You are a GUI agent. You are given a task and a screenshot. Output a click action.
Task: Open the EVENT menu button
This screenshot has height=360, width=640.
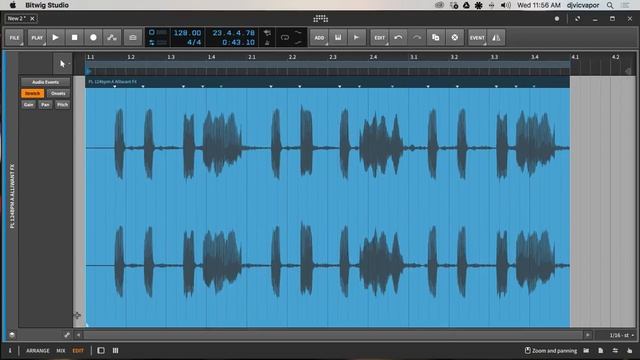477,38
